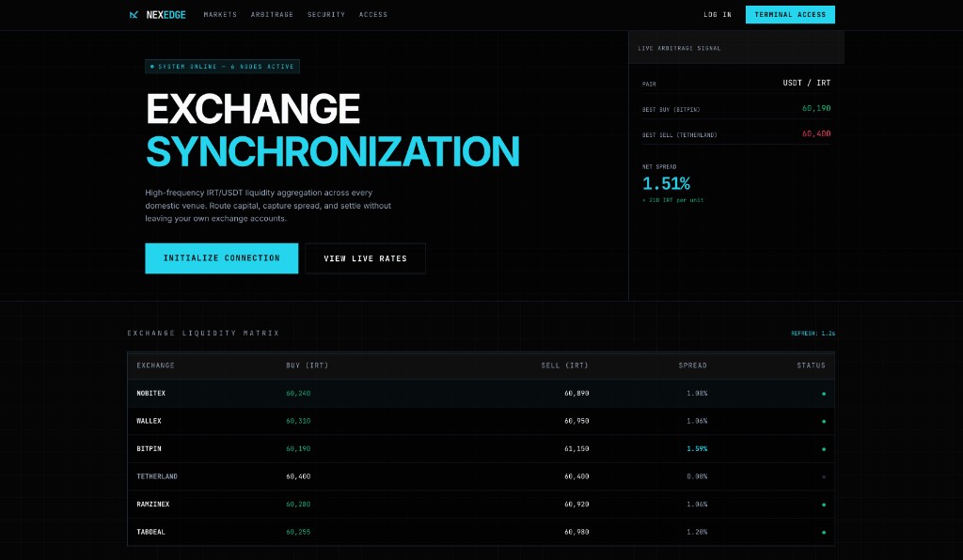Click the Log In link
This screenshot has width=963, height=560.
718,15
